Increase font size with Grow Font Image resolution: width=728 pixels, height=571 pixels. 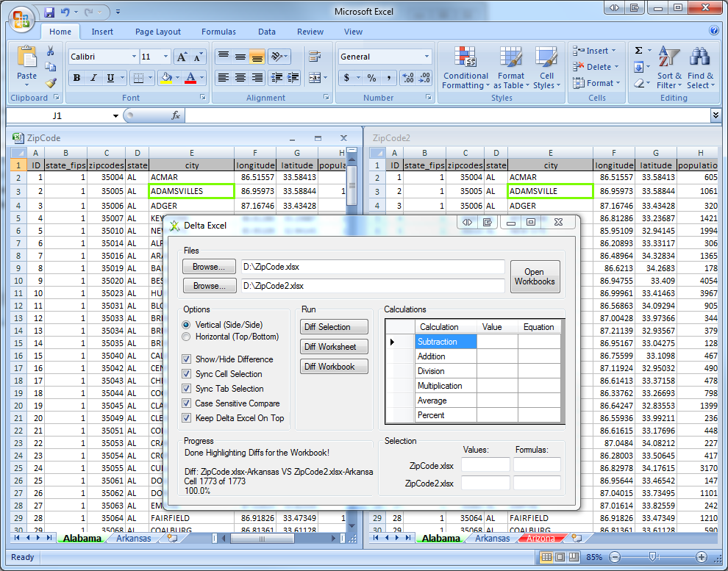[x=182, y=57]
